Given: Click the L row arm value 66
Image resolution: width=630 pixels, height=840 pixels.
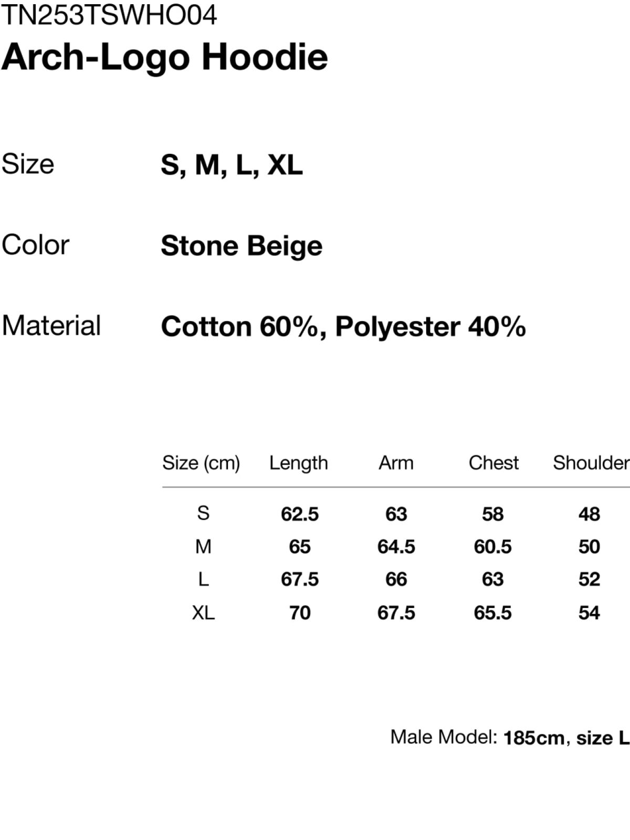Looking at the screenshot, I should point(396,579).
